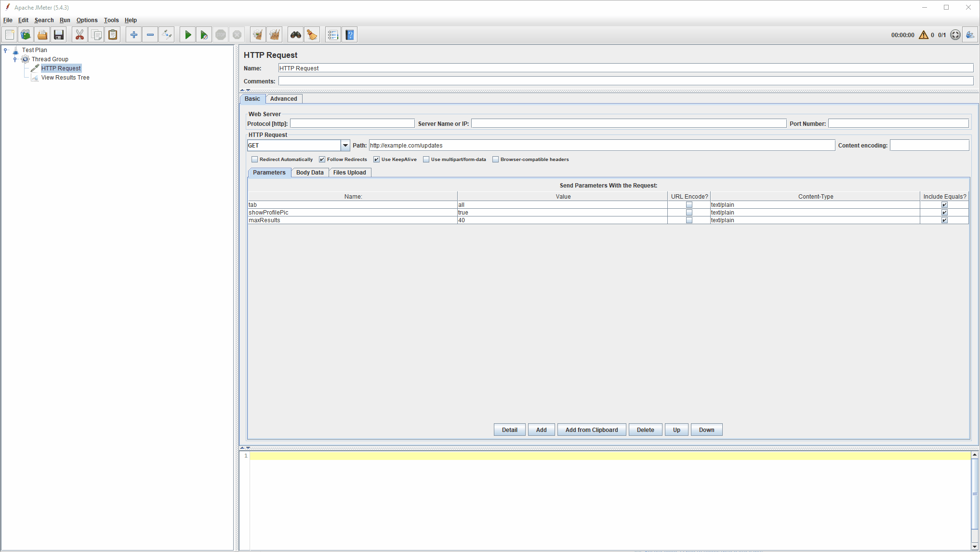
Task: Click the Clear All broom icon
Action: click(274, 35)
